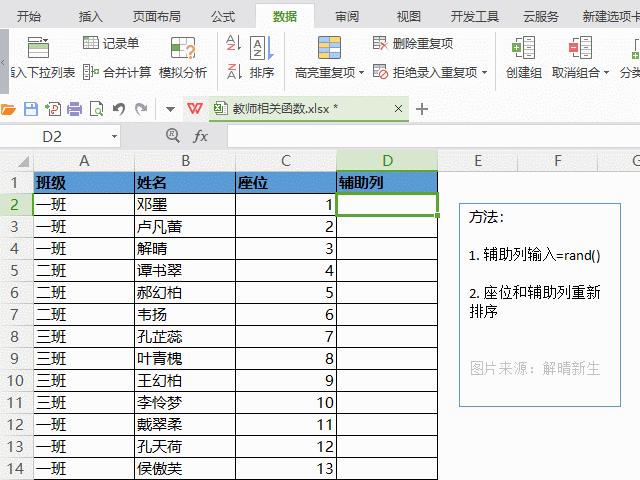This screenshot has width=640, height=480.
Task: Select column C header
Action: 286,161
